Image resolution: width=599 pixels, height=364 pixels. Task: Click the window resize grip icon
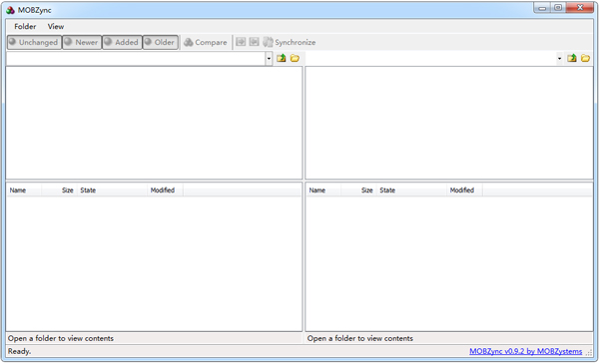589,353
